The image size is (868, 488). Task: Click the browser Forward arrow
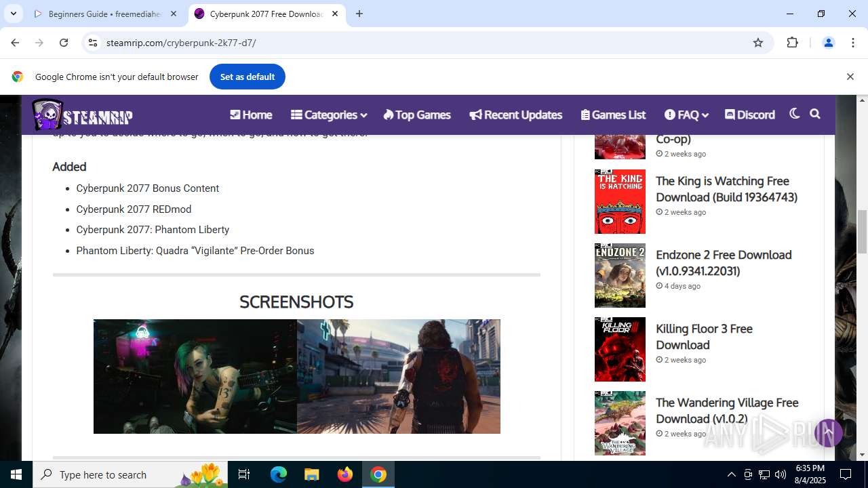39,43
